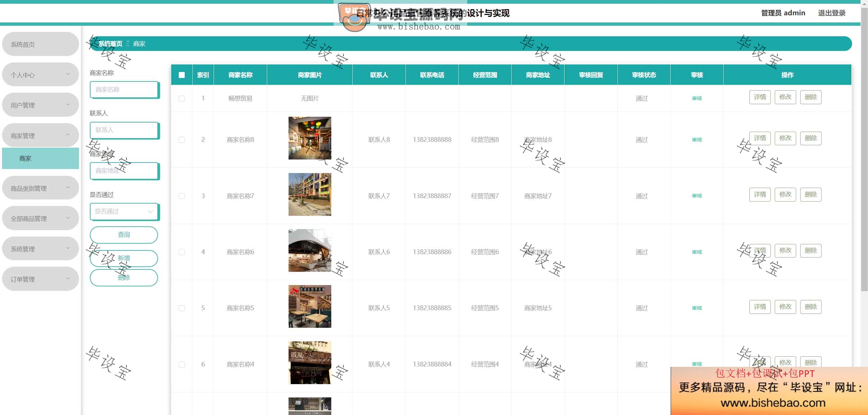This screenshot has height=415, width=868.
Task: Click 审核 link in 商家名称5 row
Action: [x=697, y=308]
